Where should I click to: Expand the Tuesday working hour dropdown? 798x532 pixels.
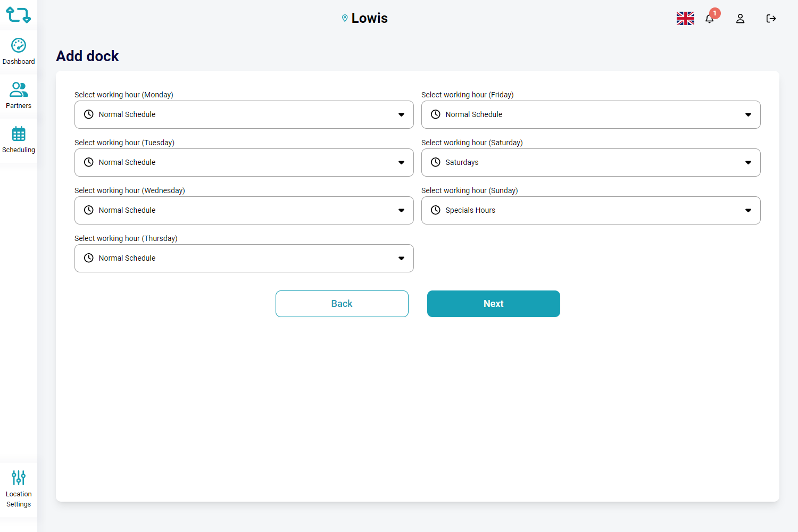(x=244, y=162)
